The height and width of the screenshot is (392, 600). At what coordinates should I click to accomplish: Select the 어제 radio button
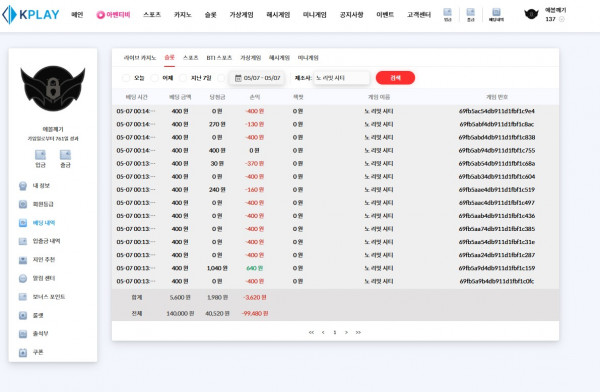155,78
